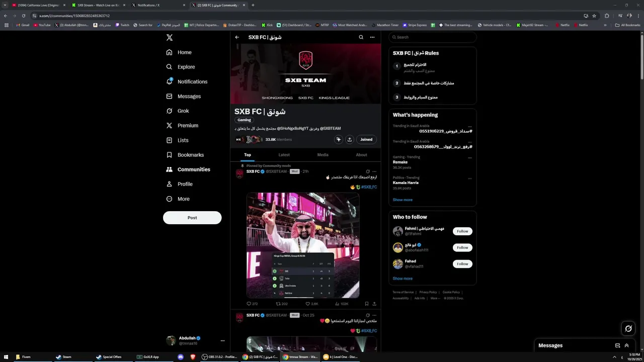Image resolution: width=644 pixels, height=362 pixels.
Task: Open options for Remake trending topic
Action: [470, 158]
